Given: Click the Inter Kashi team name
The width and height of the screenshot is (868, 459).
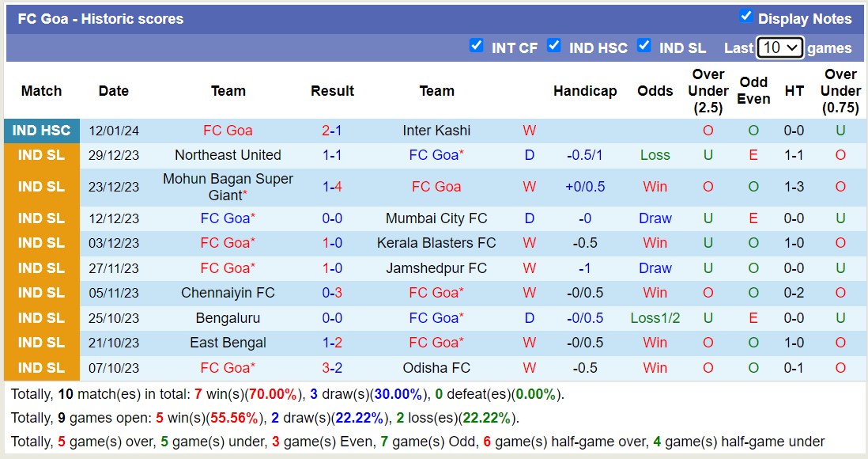Looking at the screenshot, I should 437,130.
